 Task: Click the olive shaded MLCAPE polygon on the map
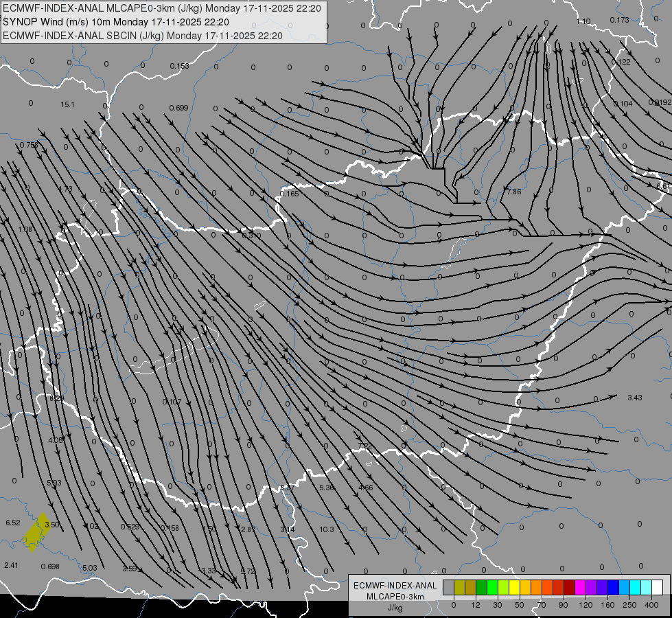click(36, 532)
